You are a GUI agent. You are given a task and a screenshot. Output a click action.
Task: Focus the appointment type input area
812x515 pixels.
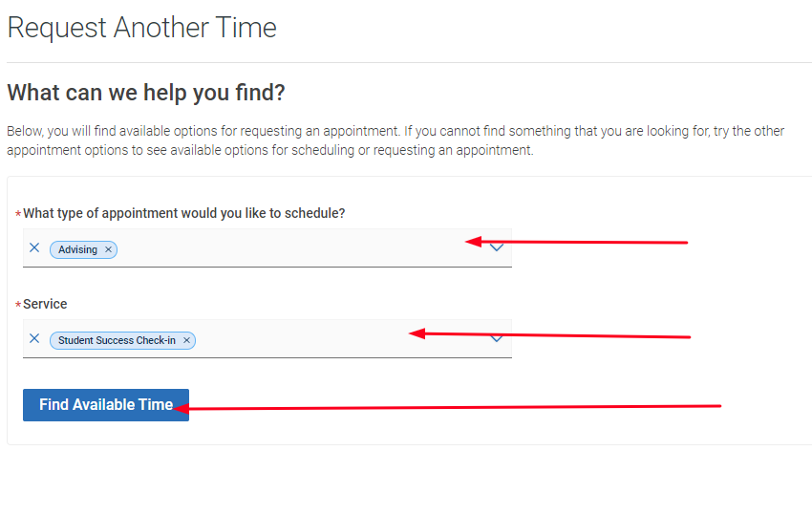tap(287, 248)
